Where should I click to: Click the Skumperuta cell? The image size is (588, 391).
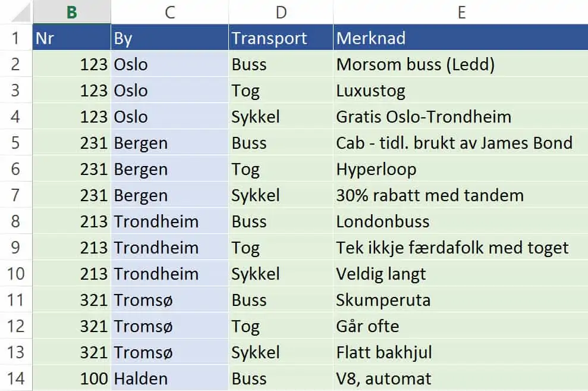[461, 299]
